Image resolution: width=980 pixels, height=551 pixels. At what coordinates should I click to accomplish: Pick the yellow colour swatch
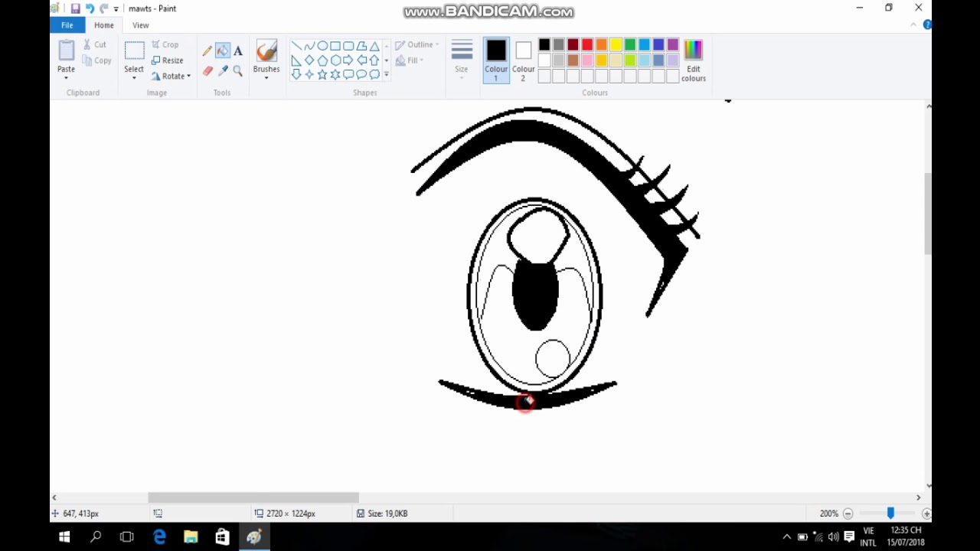click(x=616, y=45)
